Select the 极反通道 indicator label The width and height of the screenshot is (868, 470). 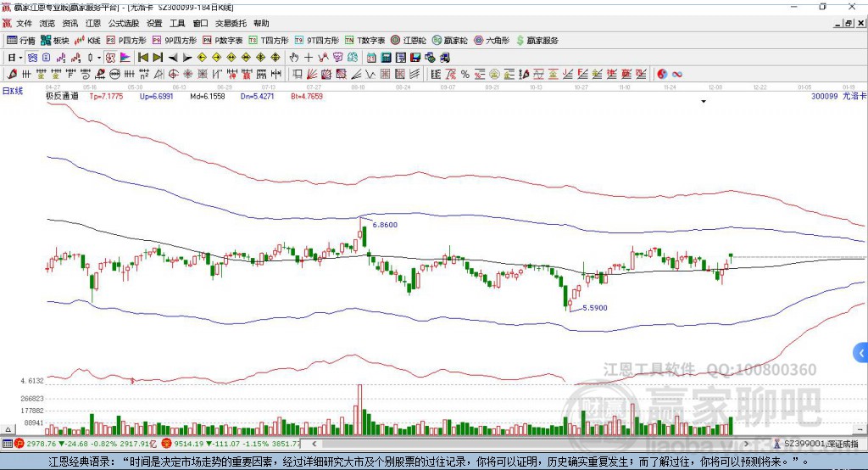pyautogui.click(x=62, y=96)
